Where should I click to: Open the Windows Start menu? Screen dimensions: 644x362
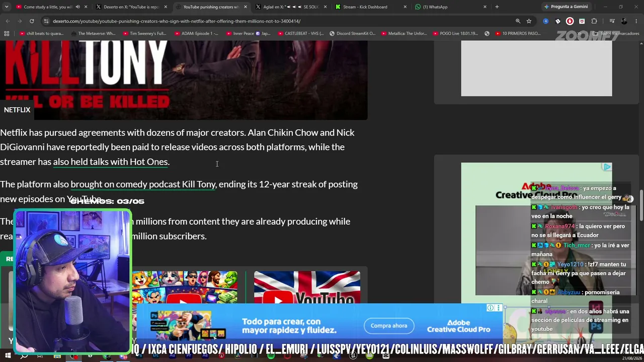point(7,356)
